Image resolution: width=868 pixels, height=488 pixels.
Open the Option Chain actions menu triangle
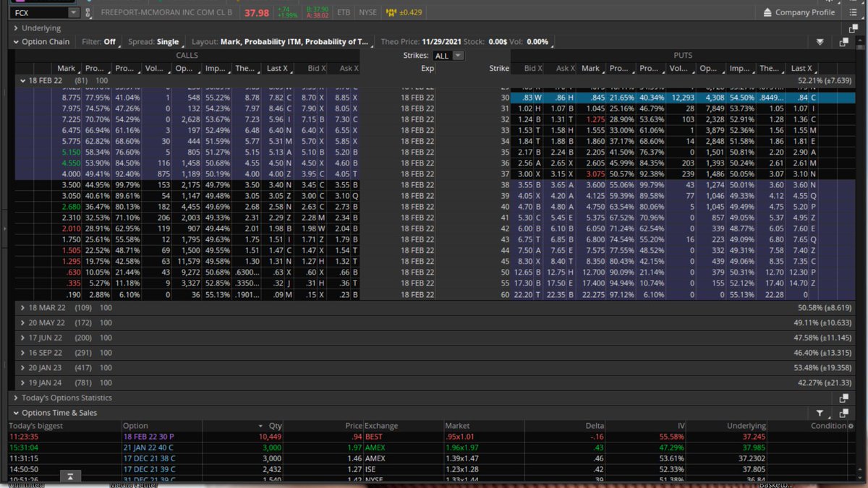820,42
